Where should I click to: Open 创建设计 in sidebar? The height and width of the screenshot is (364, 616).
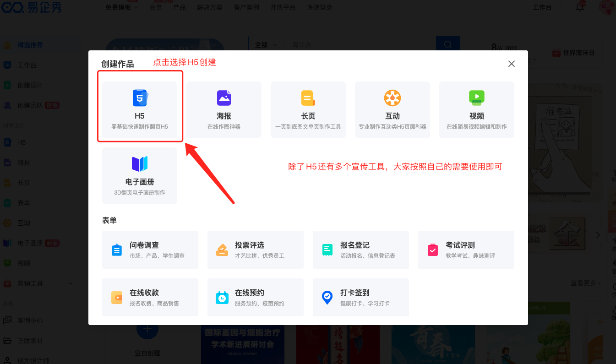pyautogui.click(x=30, y=85)
